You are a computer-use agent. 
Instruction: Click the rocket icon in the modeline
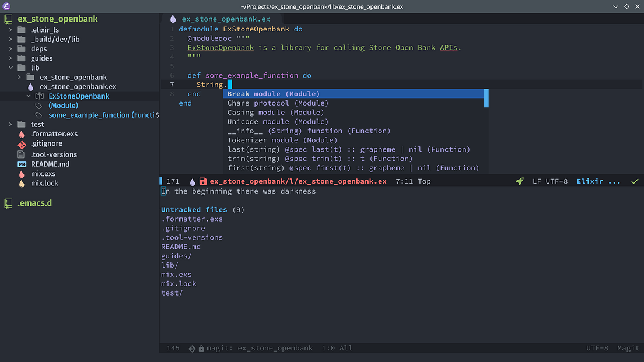pos(519,181)
